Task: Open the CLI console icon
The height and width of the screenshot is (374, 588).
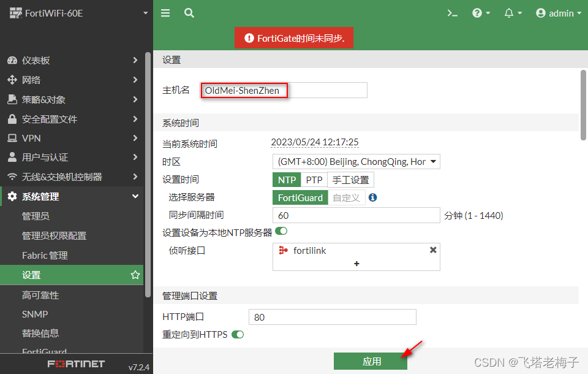Action: (x=452, y=13)
